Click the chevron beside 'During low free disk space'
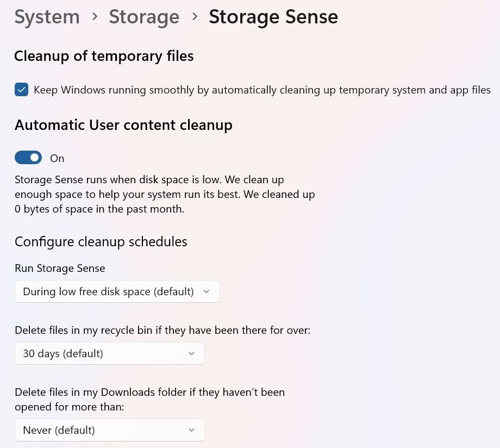Viewport: 500px width, 448px height. coord(206,291)
